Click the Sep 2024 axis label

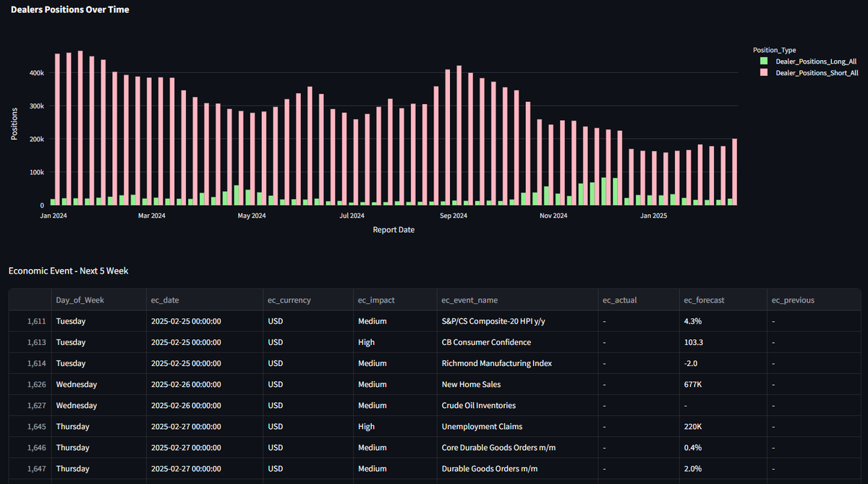[x=454, y=215]
